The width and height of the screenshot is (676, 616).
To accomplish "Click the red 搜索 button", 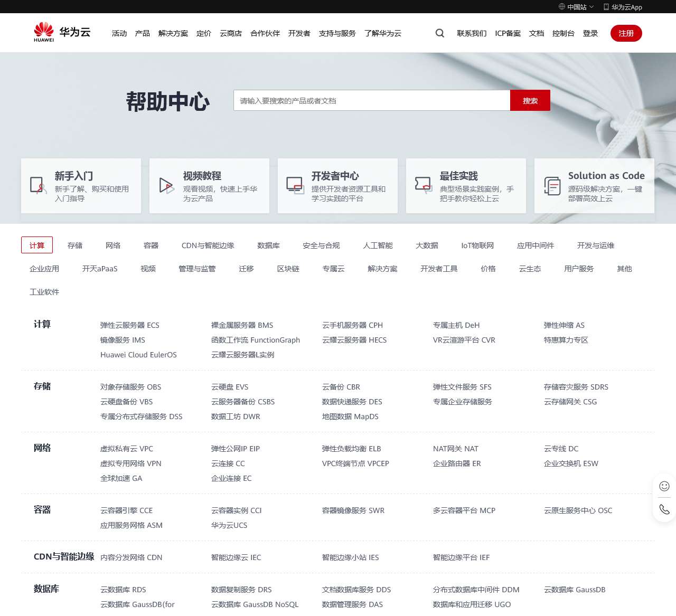I will 530,100.
